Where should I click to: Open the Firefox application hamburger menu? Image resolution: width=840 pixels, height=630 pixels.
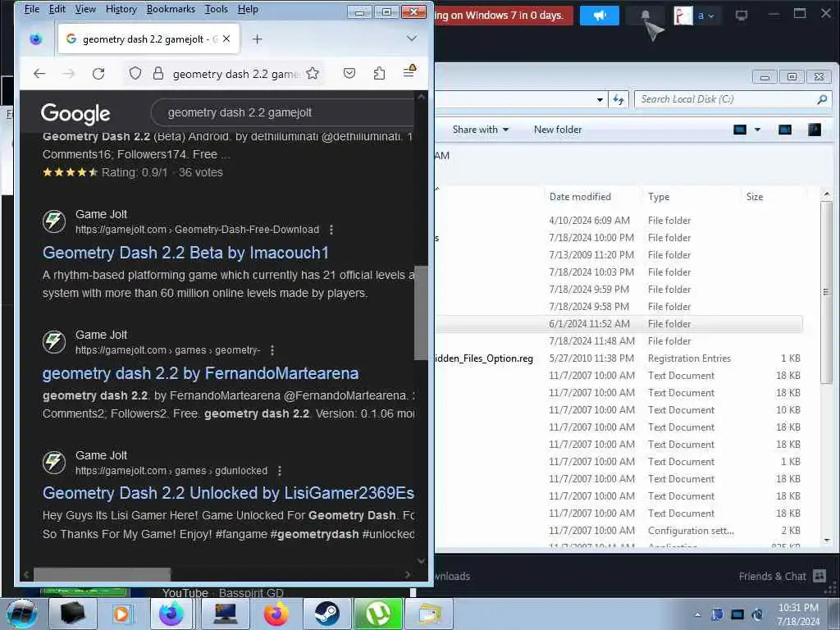click(x=409, y=72)
